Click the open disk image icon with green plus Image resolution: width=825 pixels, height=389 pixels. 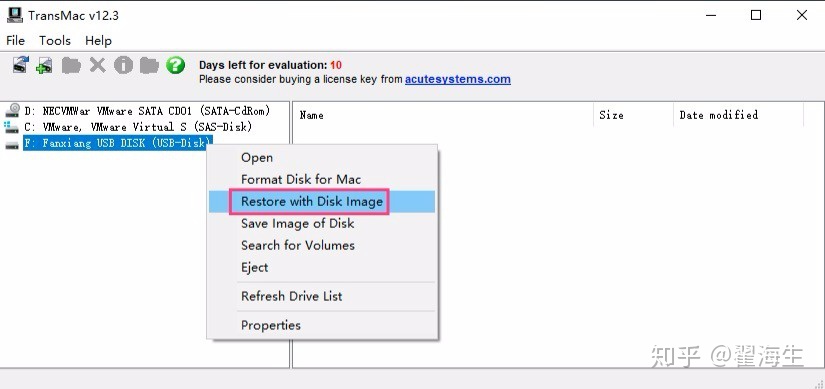44,65
